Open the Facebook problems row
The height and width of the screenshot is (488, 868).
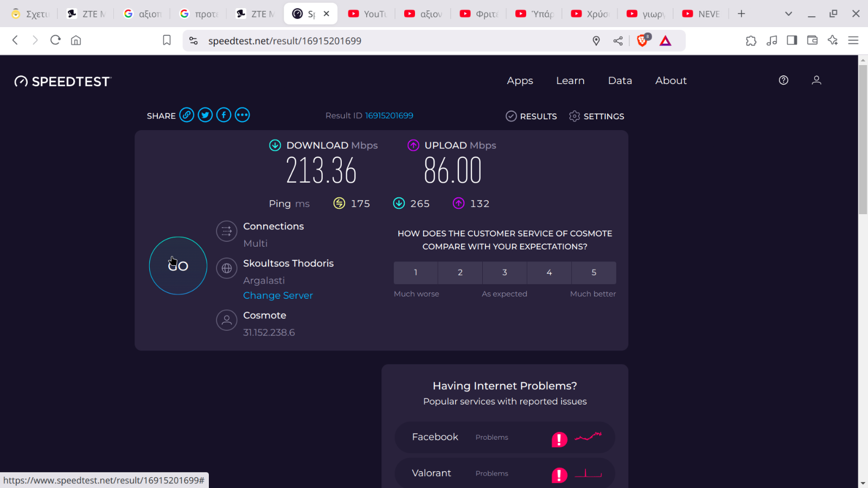tap(505, 438)
